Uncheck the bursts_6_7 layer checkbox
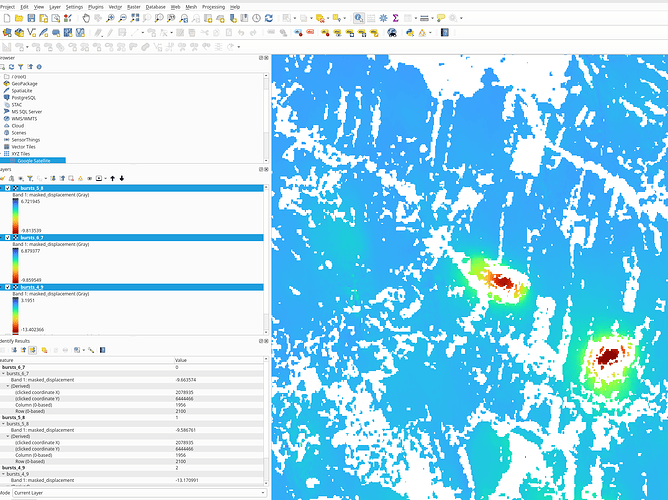Screen dimensions: 668x500 click(x=9, y=237)
